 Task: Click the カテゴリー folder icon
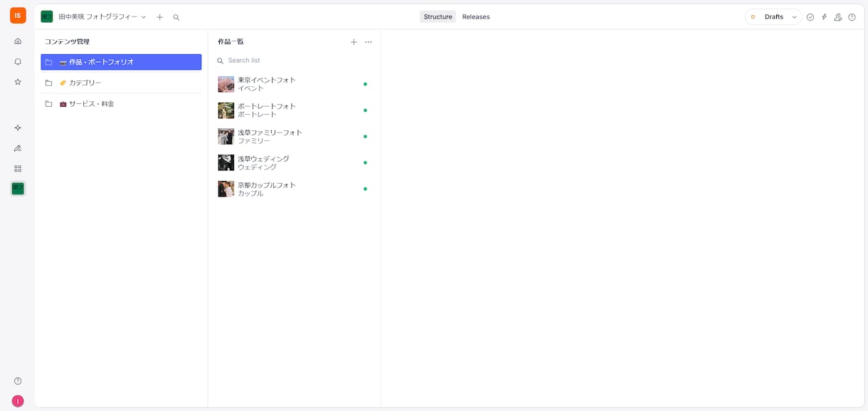(x=49, y=83)
